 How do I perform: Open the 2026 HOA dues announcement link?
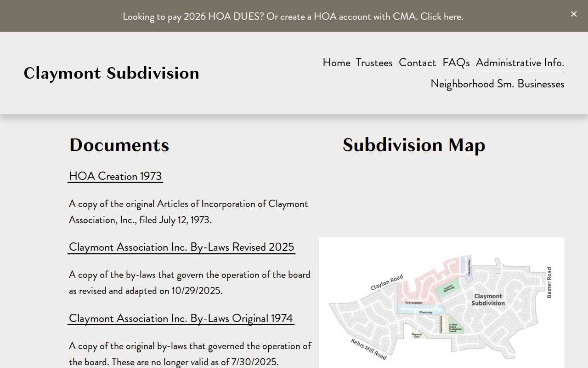click(x=293, y=17)
